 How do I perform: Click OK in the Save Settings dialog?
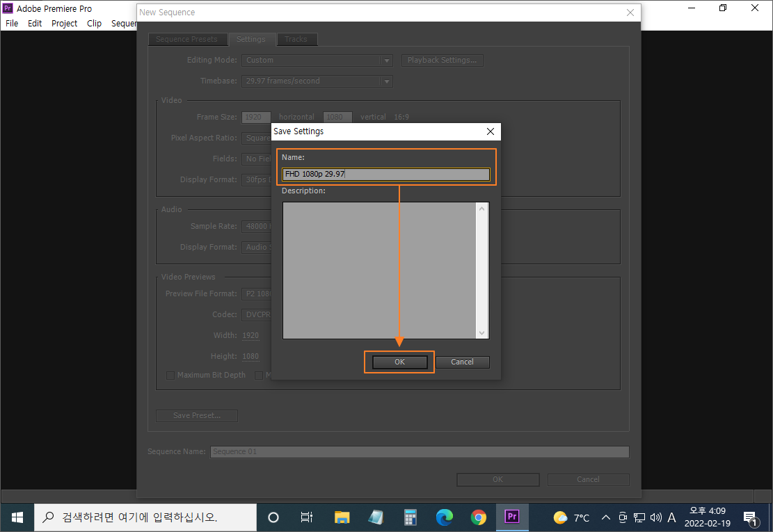point(399,362)
